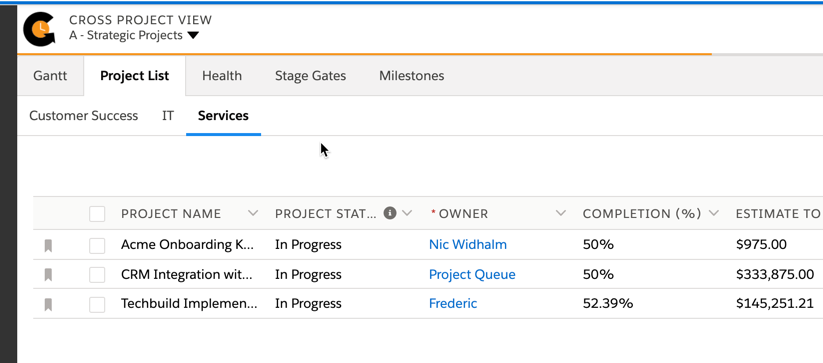Open owner link Nic Widhalm
Image resolution: width=823 pixels, height=363 pixels.
tap(468, 244)
